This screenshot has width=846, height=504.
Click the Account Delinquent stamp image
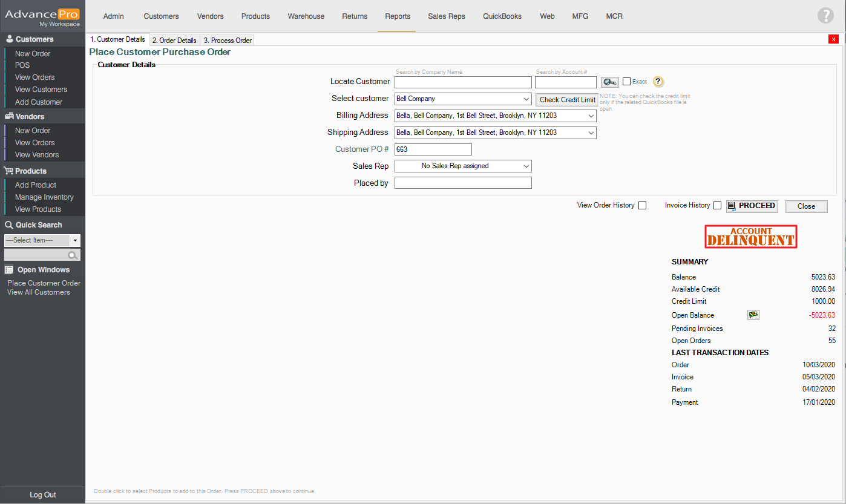pyautogui.click(x=750, y=237)
